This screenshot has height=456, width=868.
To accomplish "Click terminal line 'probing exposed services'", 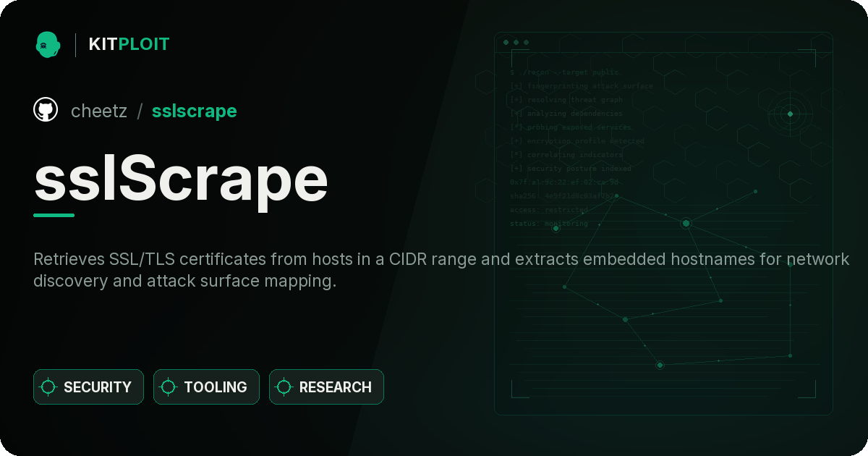I will pos(571,127).
